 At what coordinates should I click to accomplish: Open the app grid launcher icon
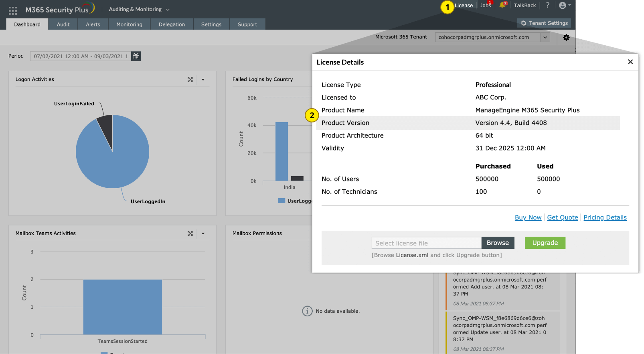coord(13,11)
